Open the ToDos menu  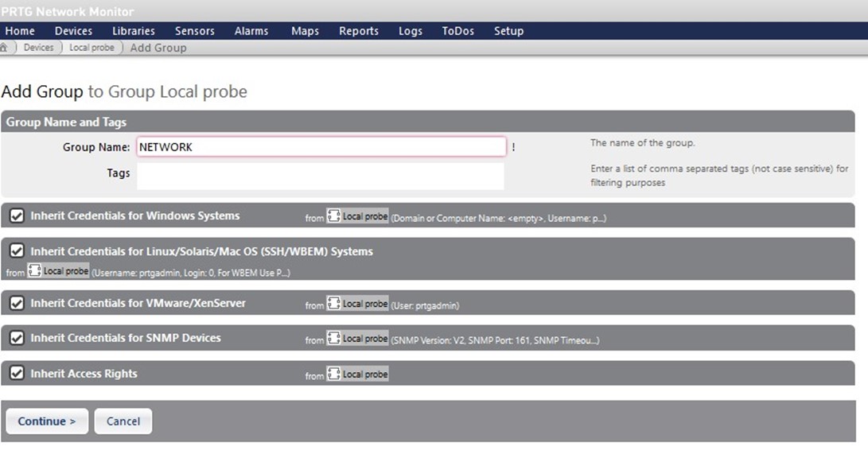(457, 31)
